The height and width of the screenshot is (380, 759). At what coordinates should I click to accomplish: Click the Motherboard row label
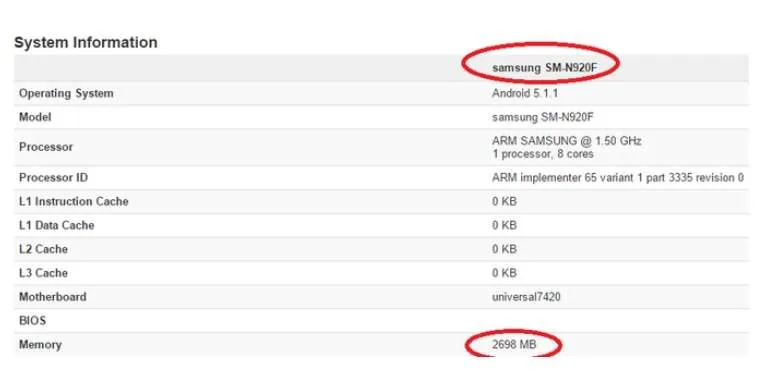click(53, 297)
